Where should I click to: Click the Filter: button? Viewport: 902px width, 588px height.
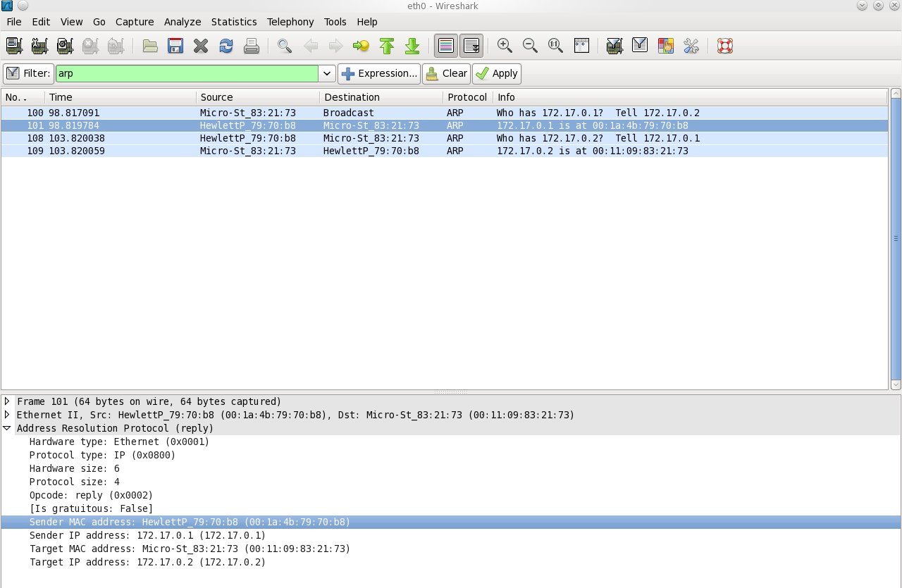28,73
